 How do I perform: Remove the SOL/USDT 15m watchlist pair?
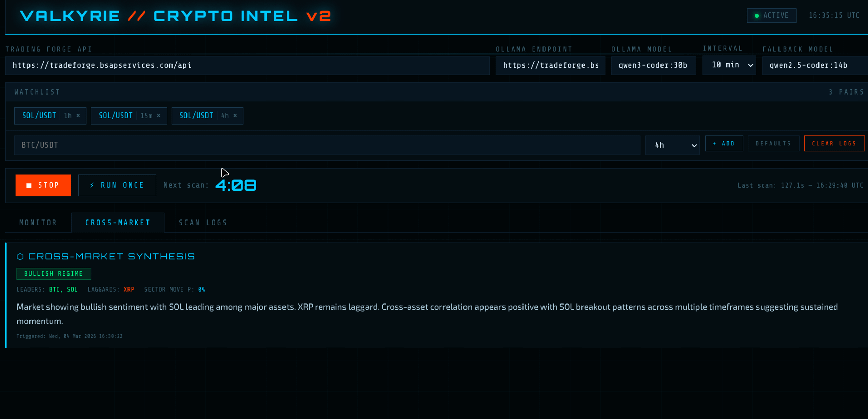pos(159,116)
